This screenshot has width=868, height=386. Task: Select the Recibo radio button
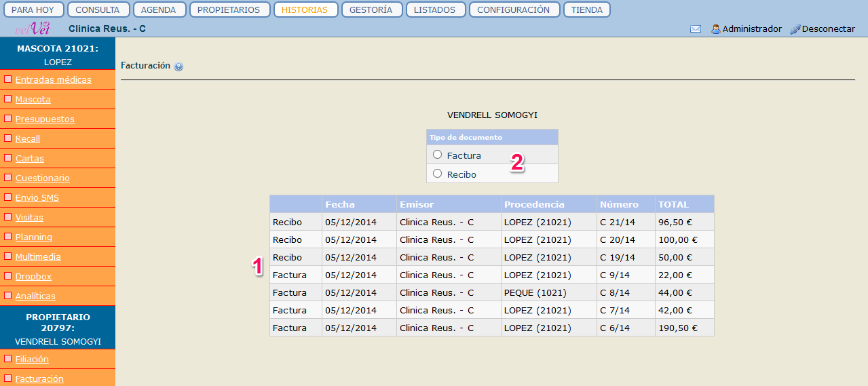[438, 174]
